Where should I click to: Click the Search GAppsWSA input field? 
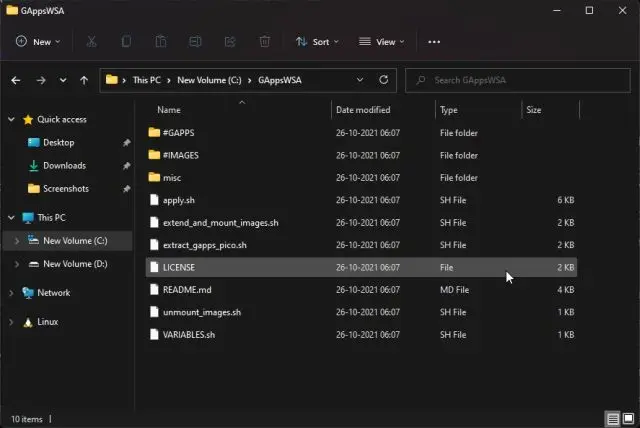tap(520, 80)
